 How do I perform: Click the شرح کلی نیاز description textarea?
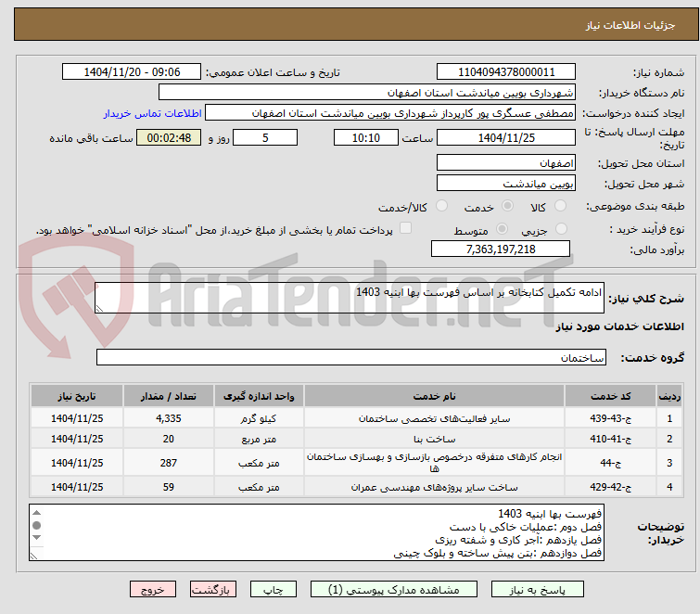pyautogui.click(x=350, y=298)
